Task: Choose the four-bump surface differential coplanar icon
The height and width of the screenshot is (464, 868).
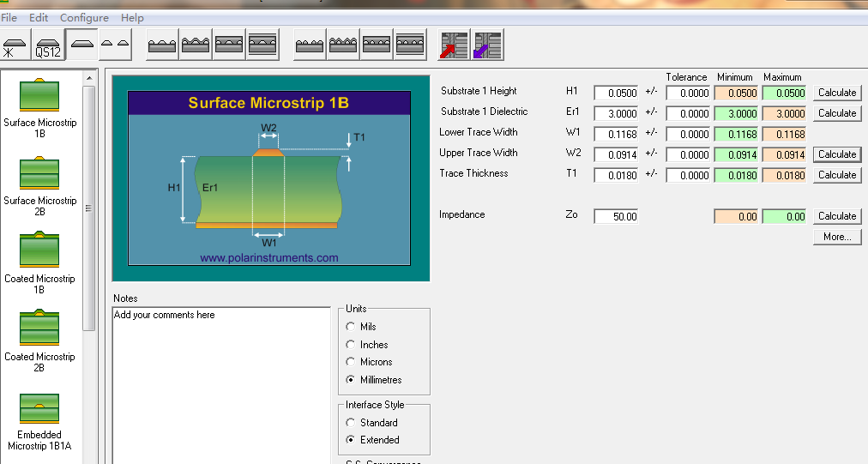Action: point(310,45)
